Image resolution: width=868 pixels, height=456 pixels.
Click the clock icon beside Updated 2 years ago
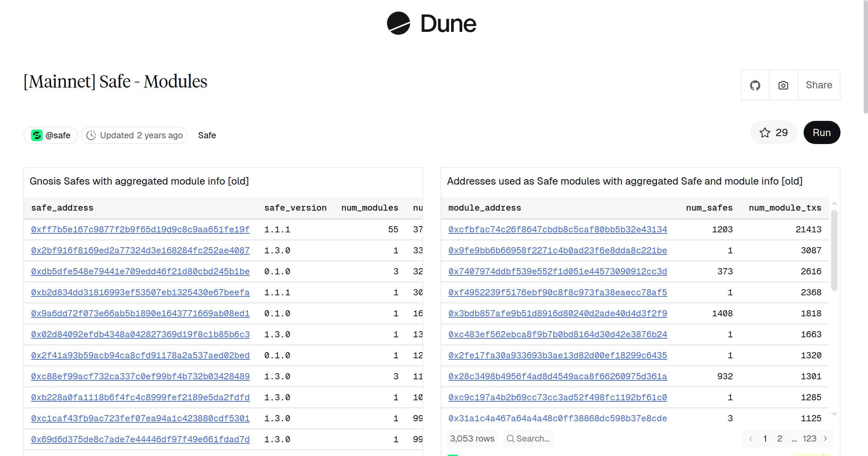tap(92, 135)
